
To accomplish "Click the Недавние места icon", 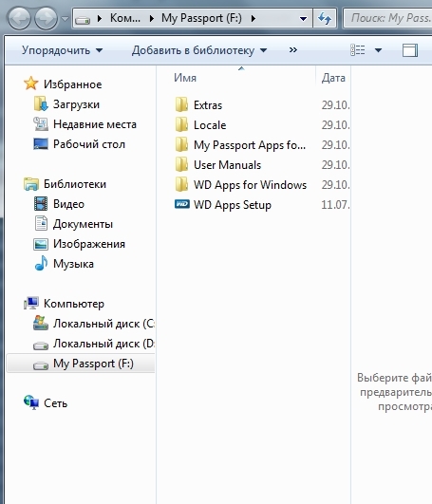I will coord(41,123).
